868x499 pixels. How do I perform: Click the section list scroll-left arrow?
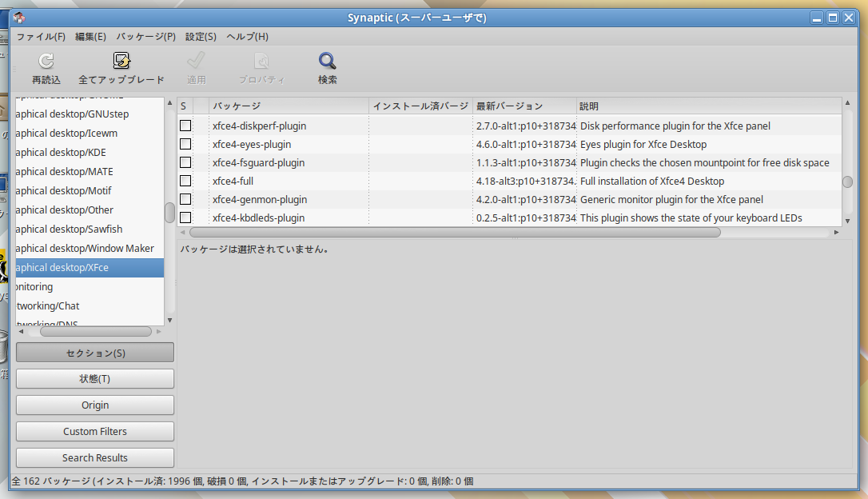pos(21,332)
